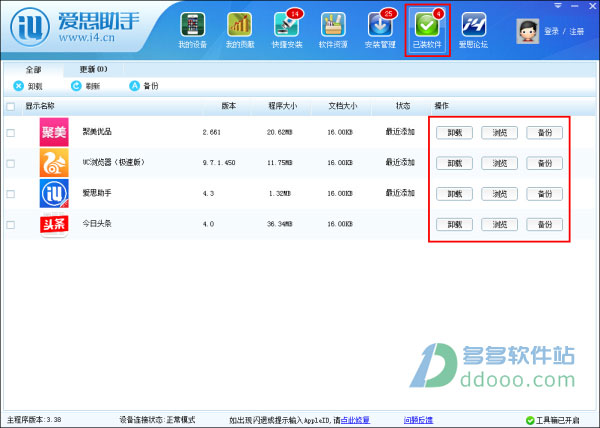Screen dimensions: 600x428
Task: Click the user avatar picture
Action: (x=527, y=31)
